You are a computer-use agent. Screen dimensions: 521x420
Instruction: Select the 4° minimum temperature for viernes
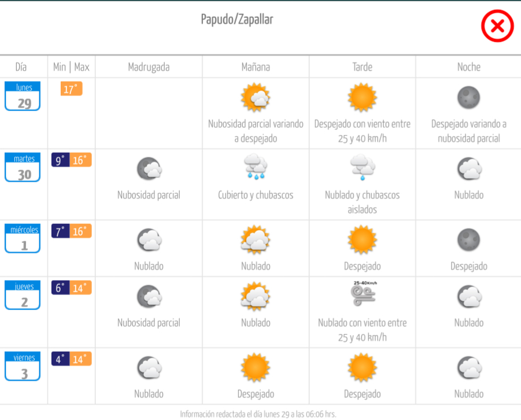coord(61,359)
